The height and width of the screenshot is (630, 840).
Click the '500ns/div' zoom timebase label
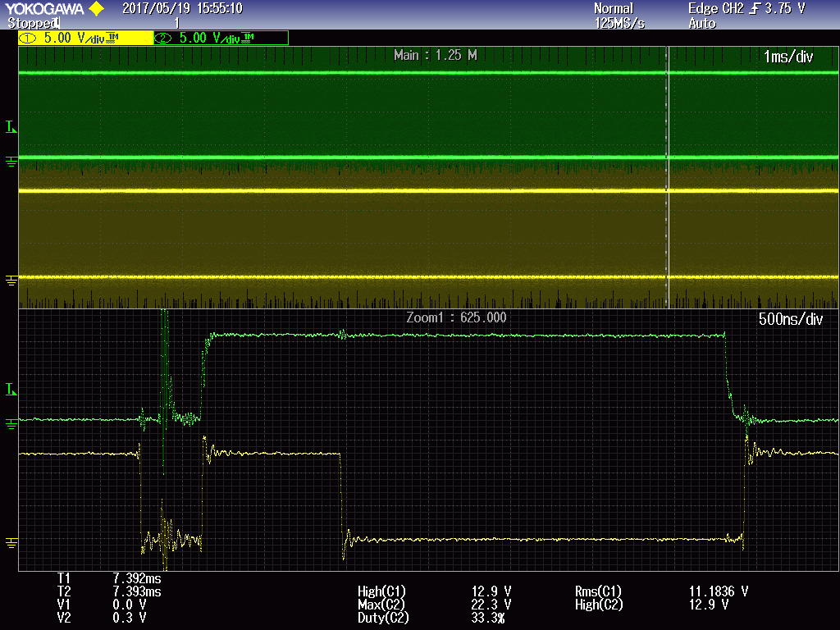point(791,320)
